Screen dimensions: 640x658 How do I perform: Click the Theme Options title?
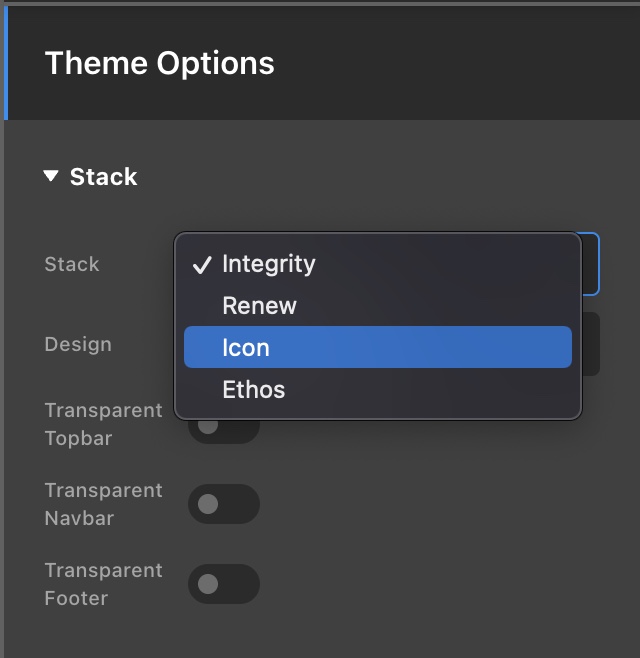click(160, 63)
